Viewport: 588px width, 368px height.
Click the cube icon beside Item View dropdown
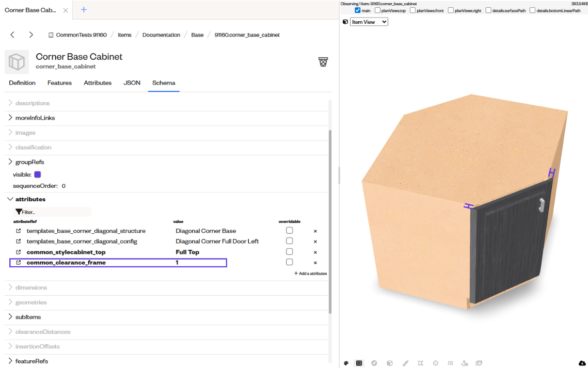click(x=345, y=22)
